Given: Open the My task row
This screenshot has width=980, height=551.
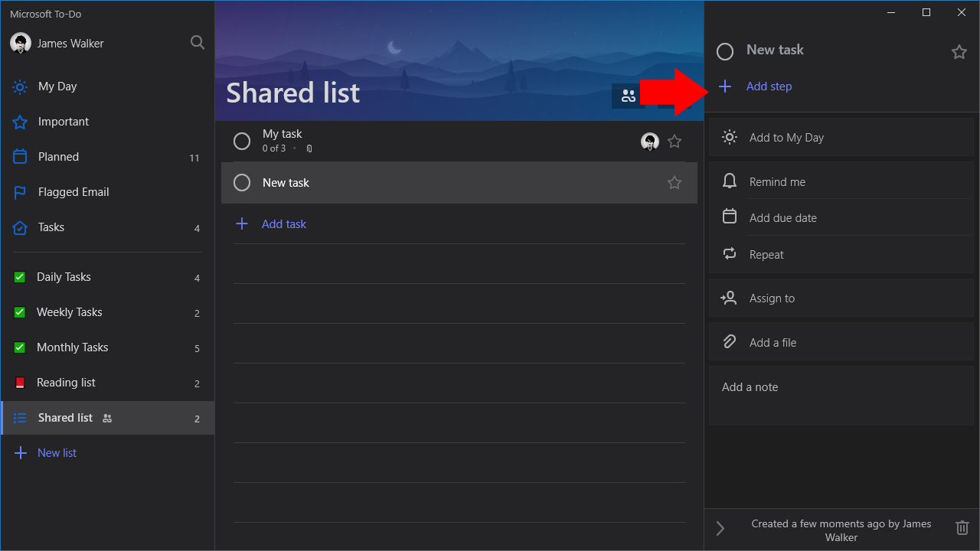Looking at the screenshot, I should click(459, 142).
